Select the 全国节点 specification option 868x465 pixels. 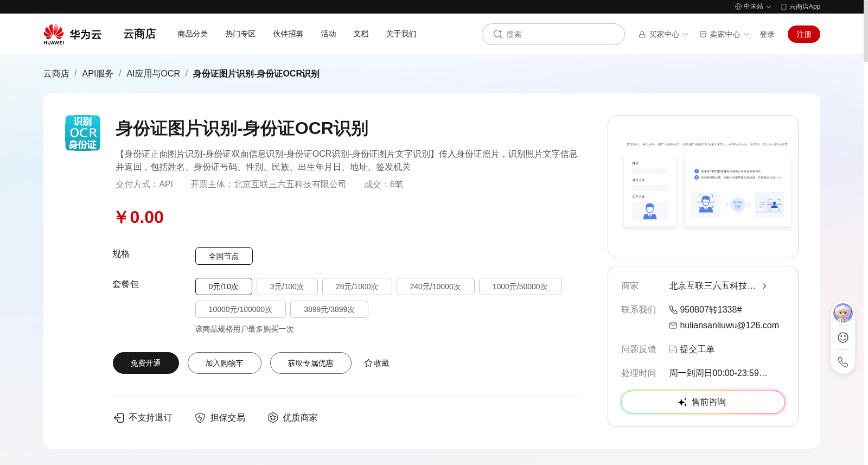224,256
